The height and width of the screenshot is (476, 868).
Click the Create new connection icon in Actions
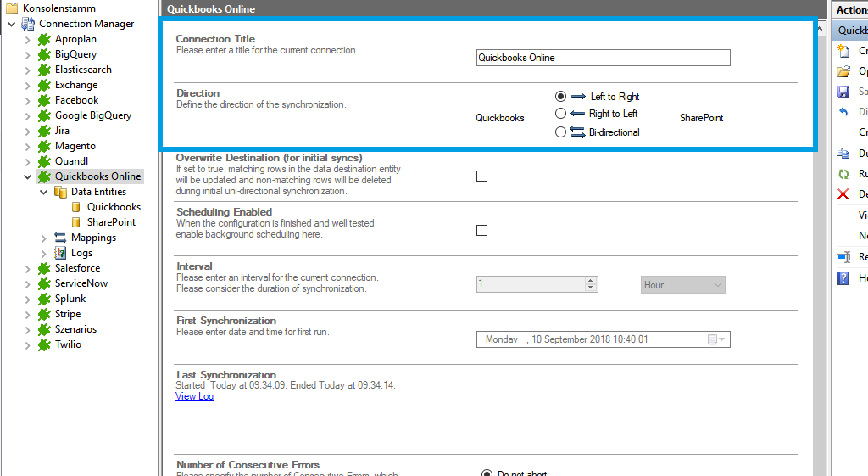tap(843, 51)
